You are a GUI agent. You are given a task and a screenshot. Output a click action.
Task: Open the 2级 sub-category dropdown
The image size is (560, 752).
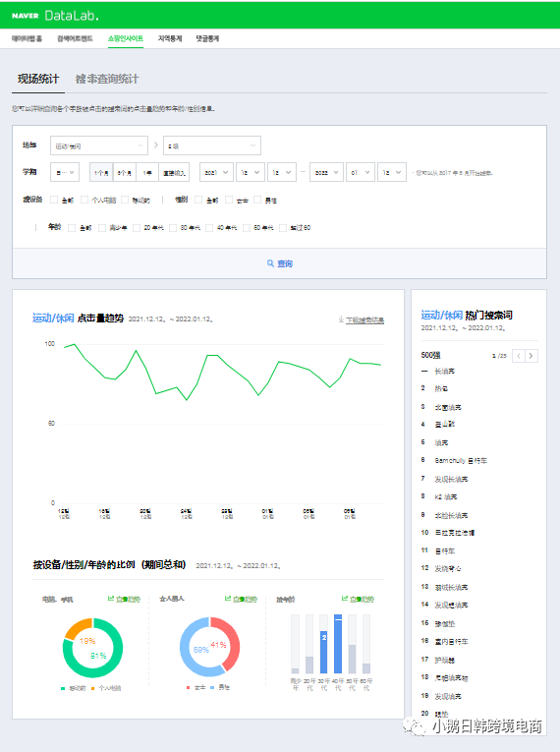click(212, 145)
